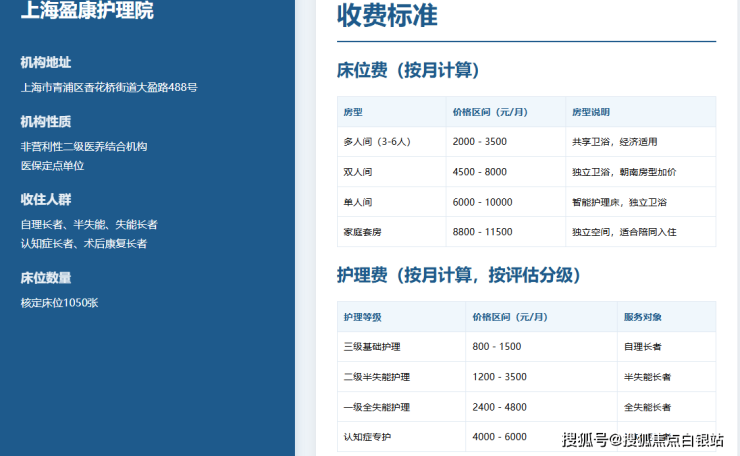Click address 上海市青浦区香花桥街道大盈路488号
The height and width of the screenshot is (456, 740).
pyautogui.click(x=109, y=87)
